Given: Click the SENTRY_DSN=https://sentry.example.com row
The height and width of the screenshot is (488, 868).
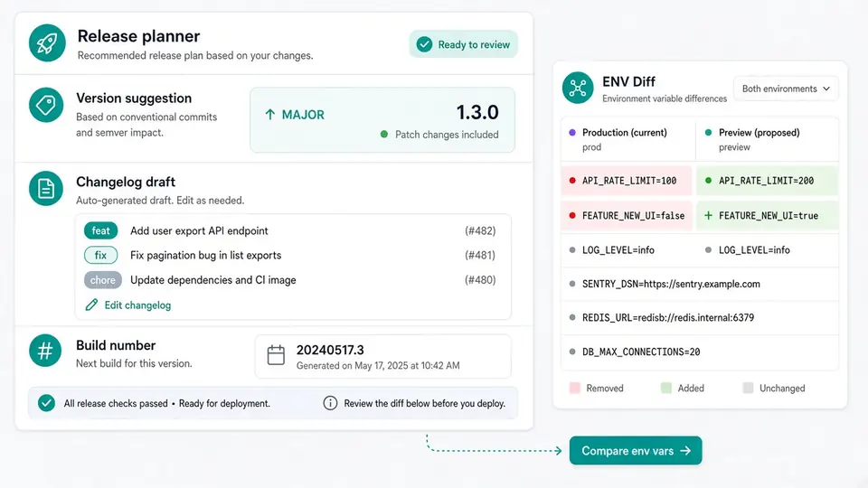Looking at the screenshot, I should click(700, 284).
